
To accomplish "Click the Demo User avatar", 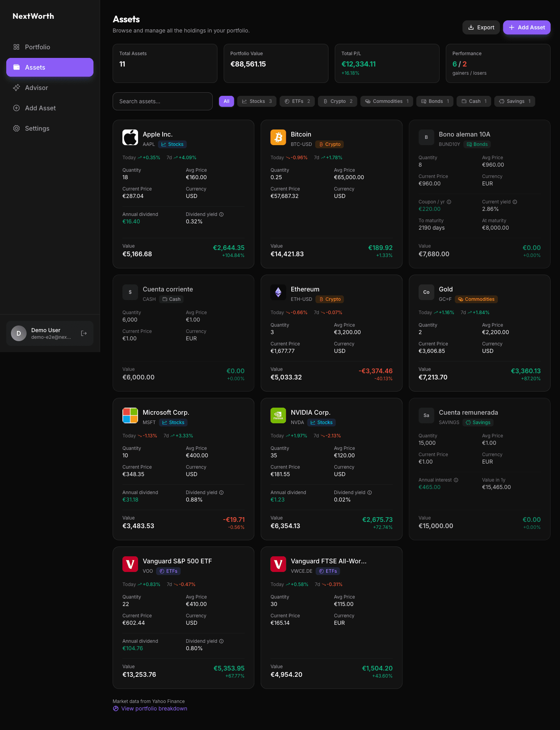I will (x=19, y=333).
